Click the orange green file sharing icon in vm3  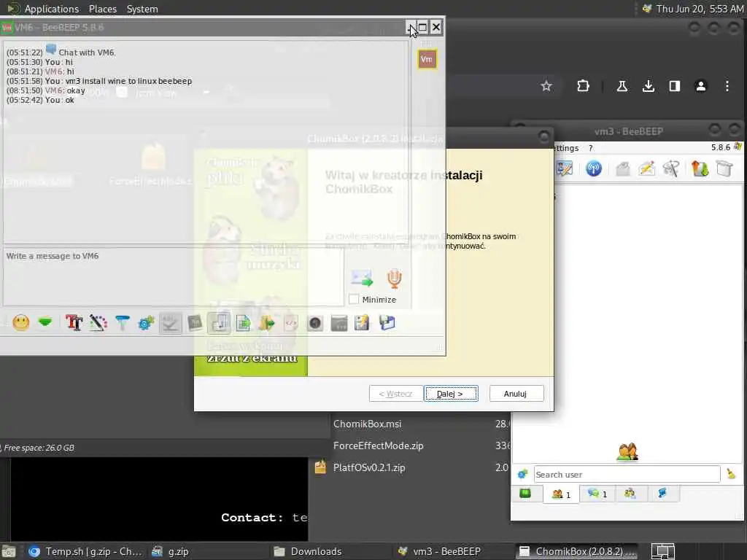coord(700,168)
